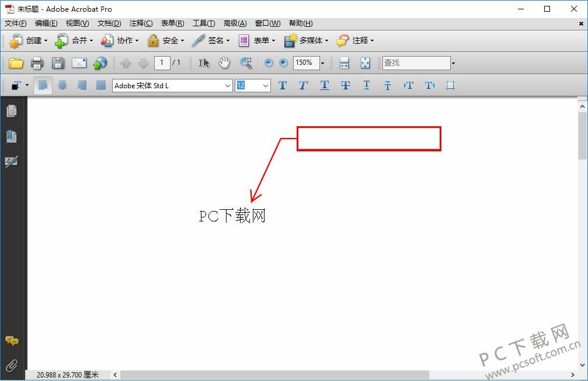Click the Upload globe icon
Screen dimensions: 588x381
coord(100,63)
